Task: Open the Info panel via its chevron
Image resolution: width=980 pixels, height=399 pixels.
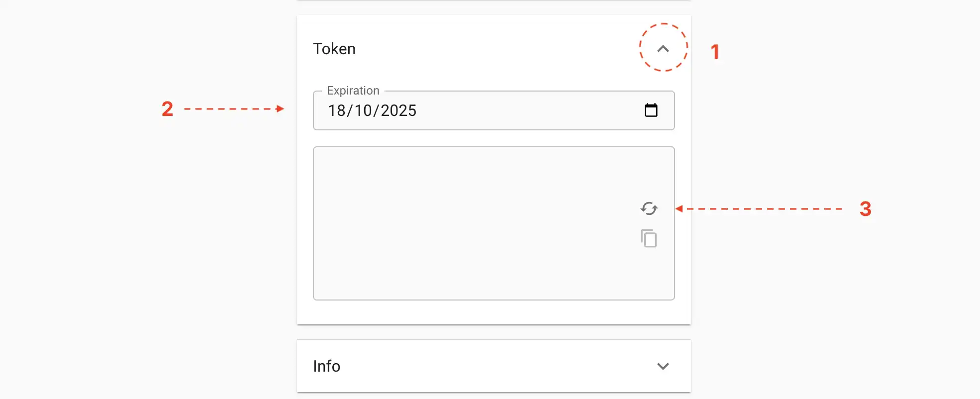Action: pyautogui.click(x=662, y=367)
